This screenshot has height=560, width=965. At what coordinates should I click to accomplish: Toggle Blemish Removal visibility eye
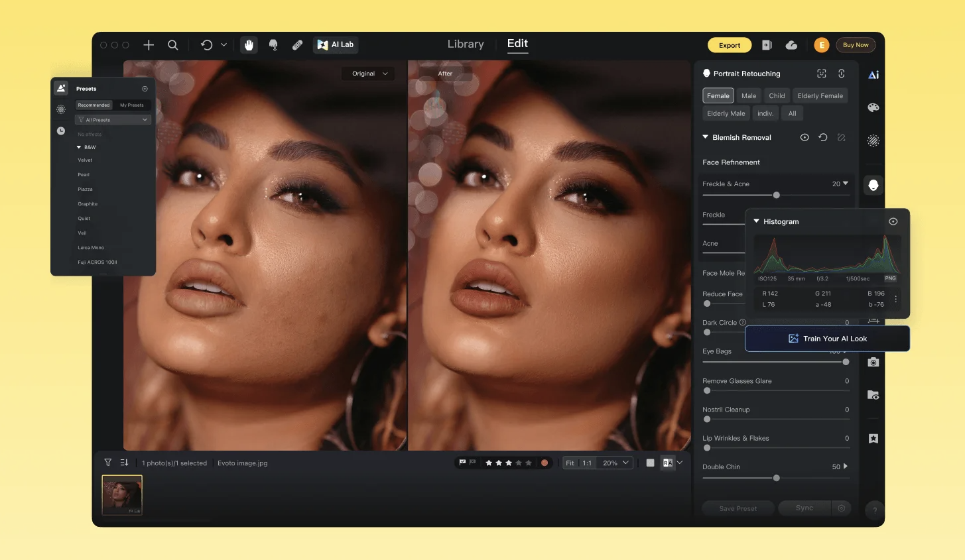coord(804,137)
